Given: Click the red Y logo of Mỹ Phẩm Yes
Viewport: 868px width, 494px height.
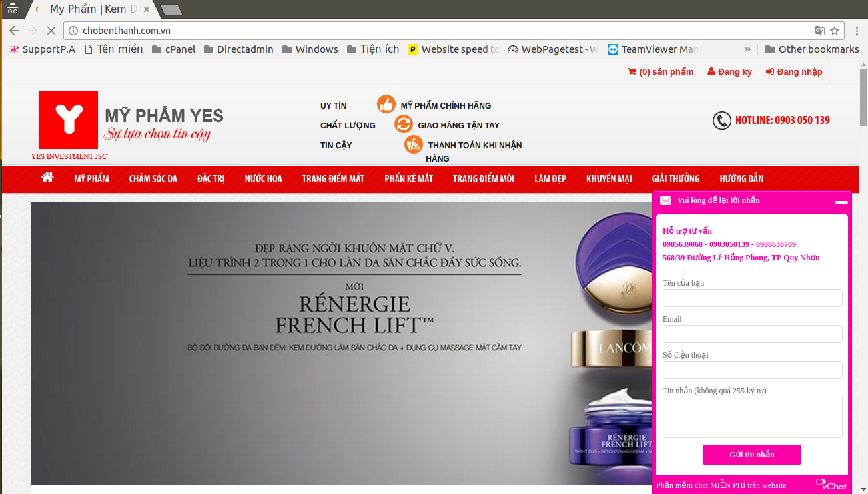Looking at the screenshot, I should coord(69,120).
